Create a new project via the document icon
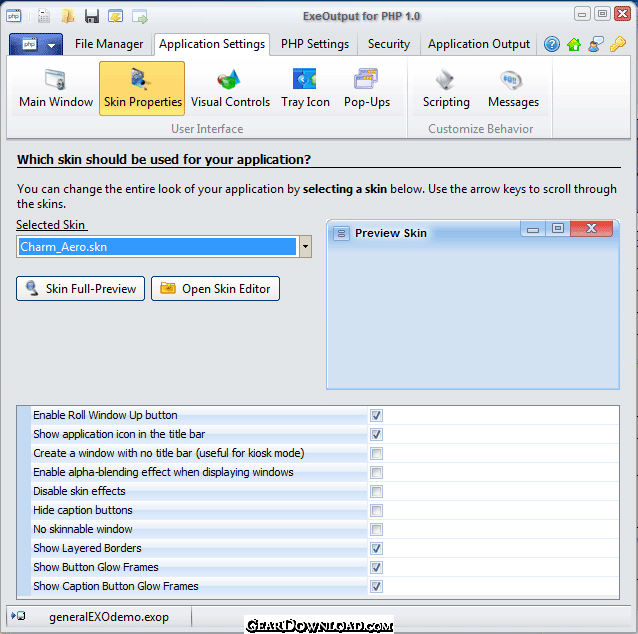 [x=44, y=16]
